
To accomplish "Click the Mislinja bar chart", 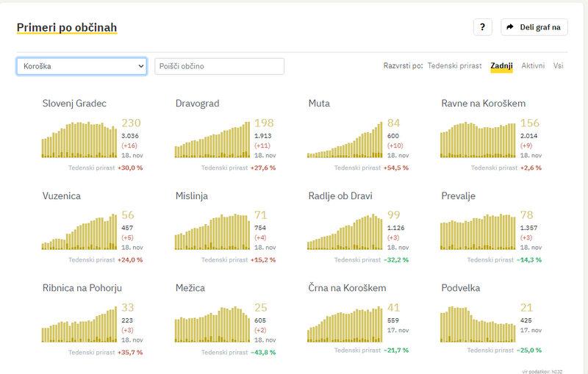I will [212, 232].
